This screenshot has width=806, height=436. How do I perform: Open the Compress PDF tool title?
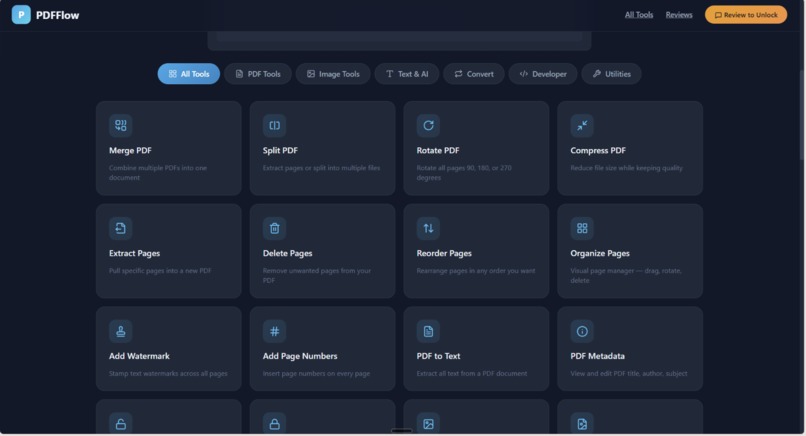click(x=598, y=151)
